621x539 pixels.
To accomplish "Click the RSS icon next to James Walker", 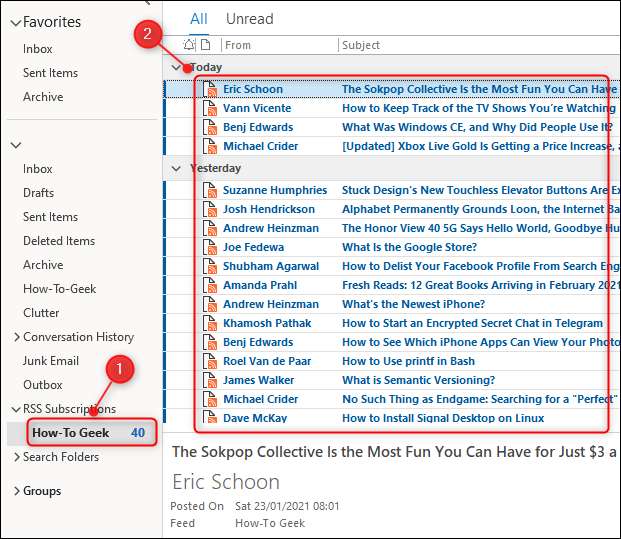I will [x=211, y=380].
